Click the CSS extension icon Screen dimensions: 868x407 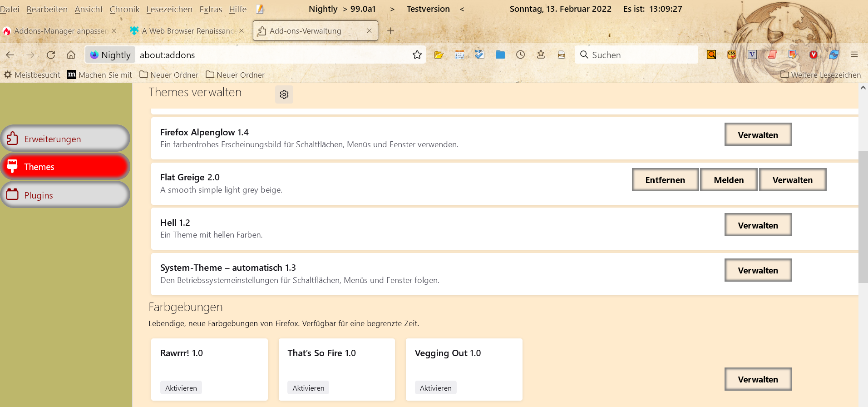click(x=732, y=55)
